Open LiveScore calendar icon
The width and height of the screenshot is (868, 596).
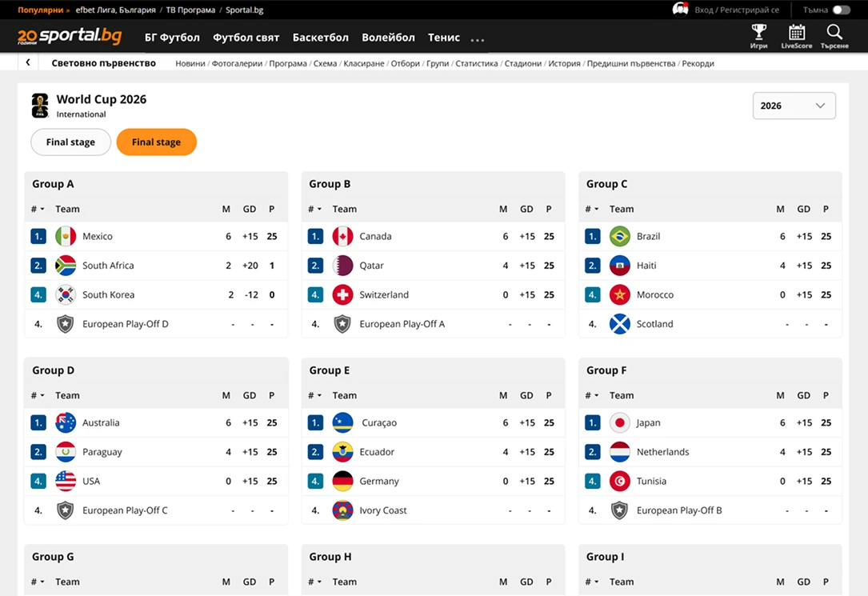(797, 37)
